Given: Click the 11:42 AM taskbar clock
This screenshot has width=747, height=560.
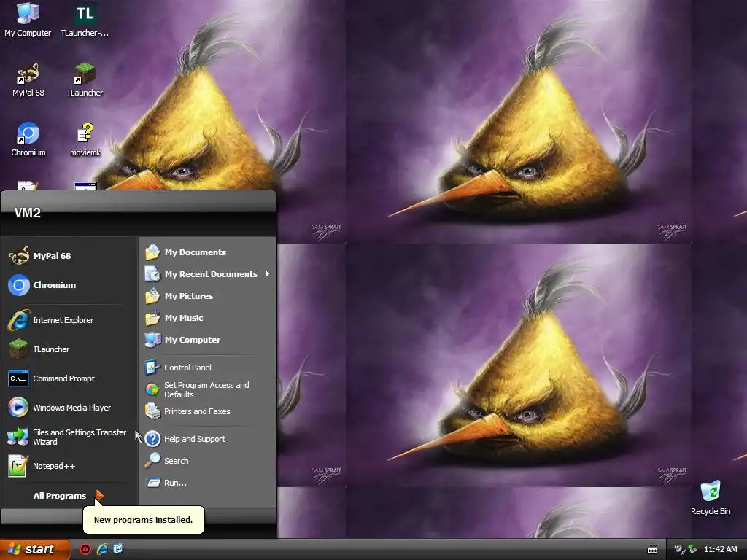Looking at the screenshot, I should pos(720,549).
